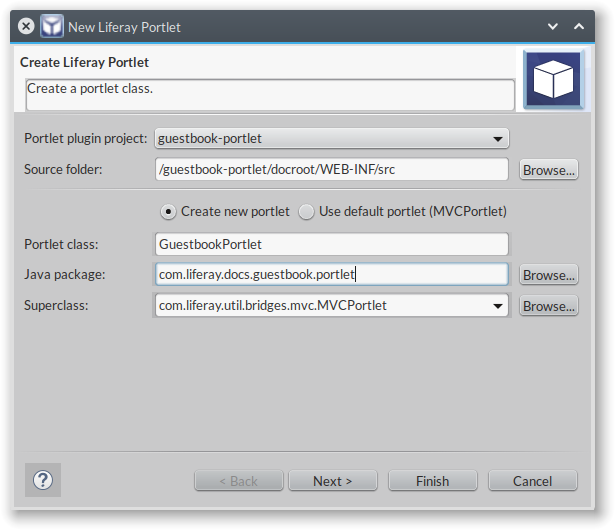615x530 pixels.
Task: Click the down chevron in title bar
Action: coord(553,27)
